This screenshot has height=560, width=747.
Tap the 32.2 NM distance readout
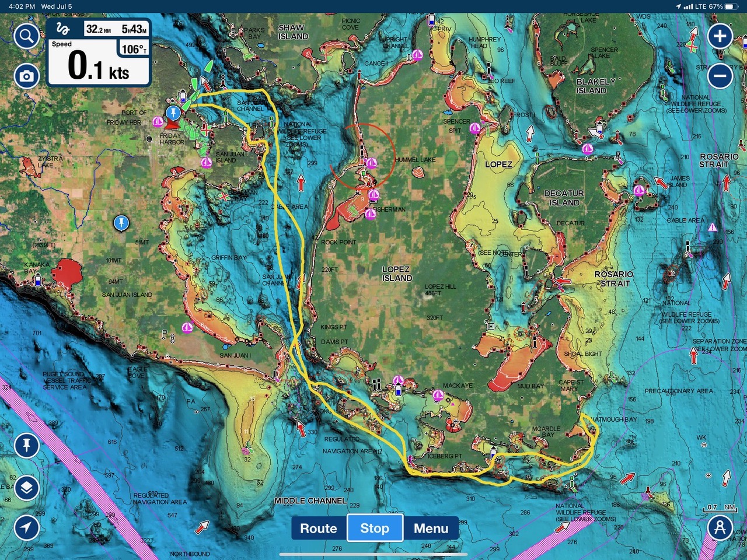click(99, 29)
